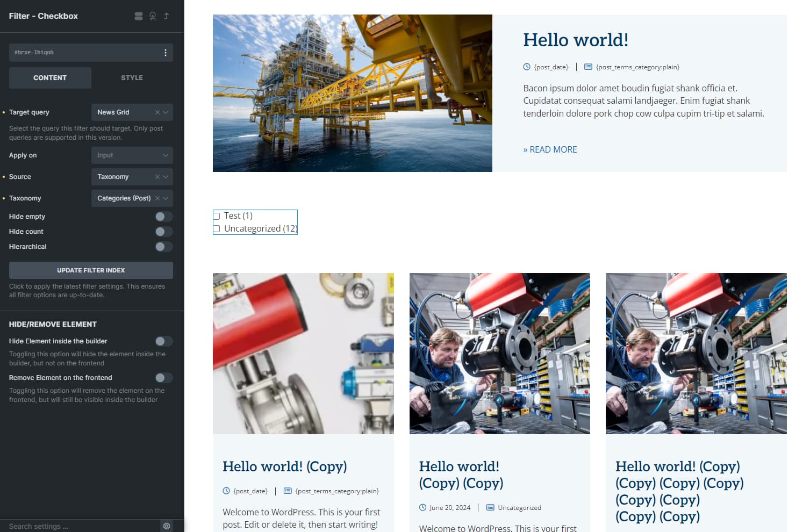
Task: Toggle Hide Element inside the builder
Action: click(163, 341)
